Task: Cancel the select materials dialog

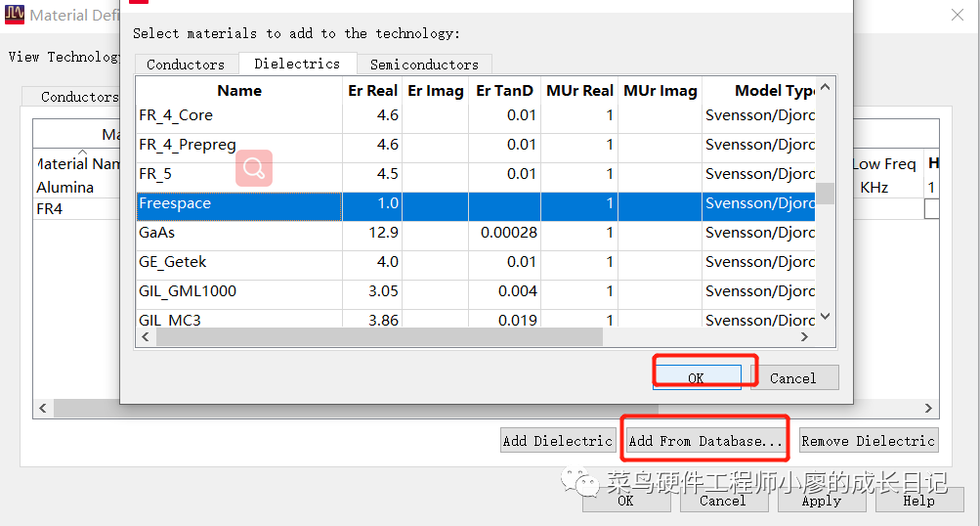Action: pyautogui.click(x=793, y=377)
